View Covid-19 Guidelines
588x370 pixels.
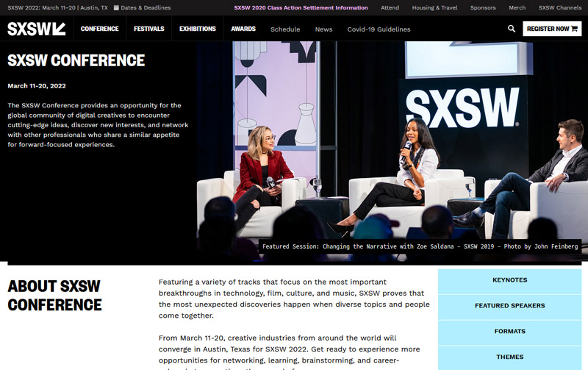pos(379,29)
